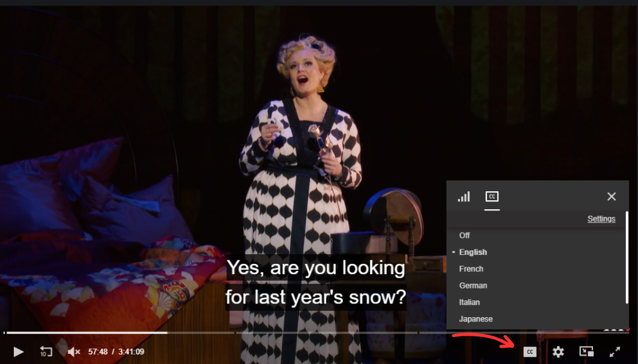Close the subtitles panel with X
Image resolution: width=638 pixels, height=364 pixels.
click(611, 197)
